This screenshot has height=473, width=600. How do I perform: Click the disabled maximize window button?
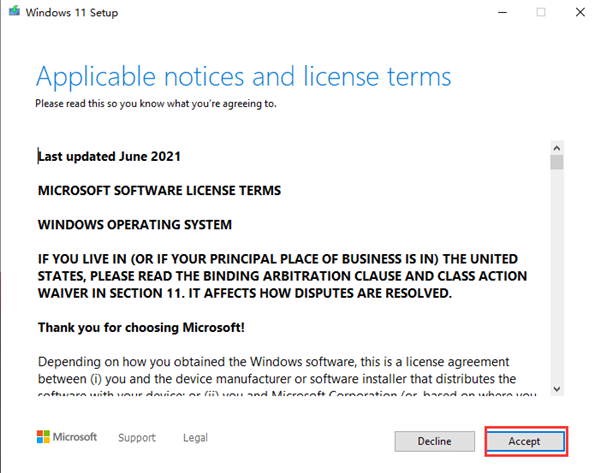(x=540, y=12)
